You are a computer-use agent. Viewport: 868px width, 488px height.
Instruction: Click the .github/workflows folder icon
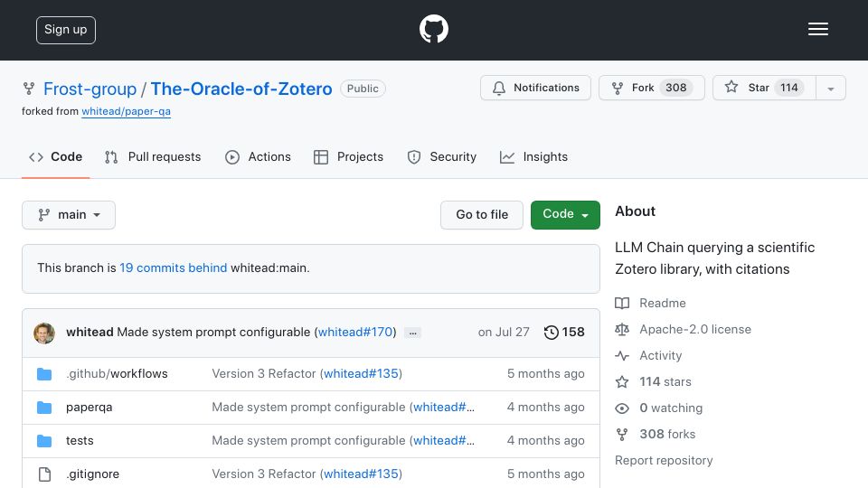tap(44, 374)
